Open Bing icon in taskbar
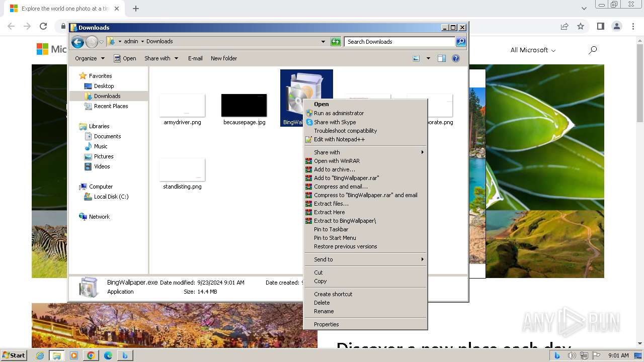644x362 pixels. [x=125, y=355]
